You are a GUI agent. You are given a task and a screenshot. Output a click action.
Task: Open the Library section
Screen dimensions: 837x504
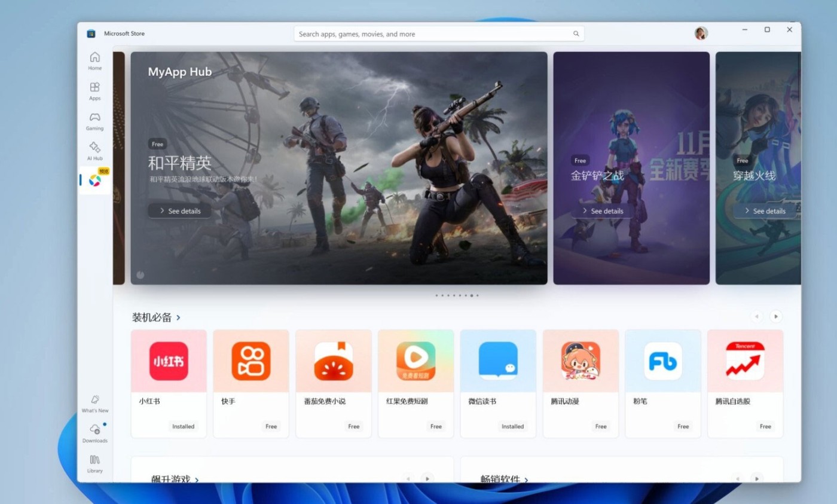(94, 463)
